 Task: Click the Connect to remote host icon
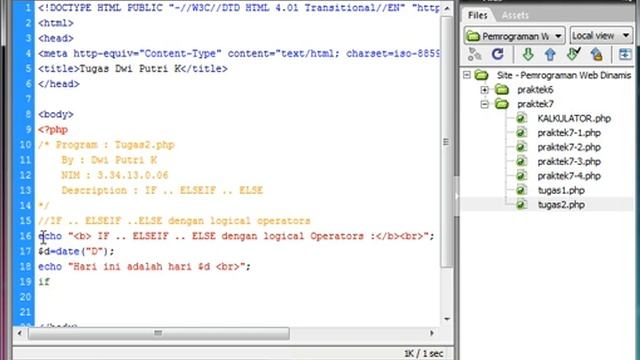click(474, 54)
